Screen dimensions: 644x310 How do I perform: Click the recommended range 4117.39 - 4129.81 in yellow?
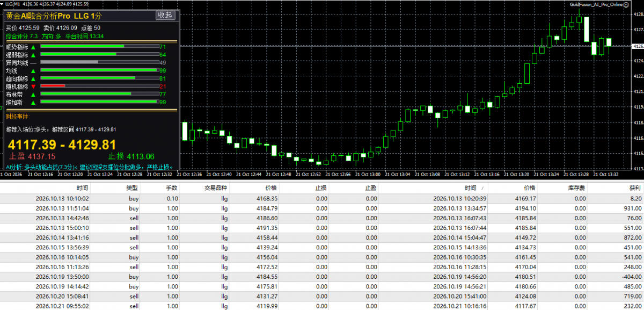(x=62, y=145)
